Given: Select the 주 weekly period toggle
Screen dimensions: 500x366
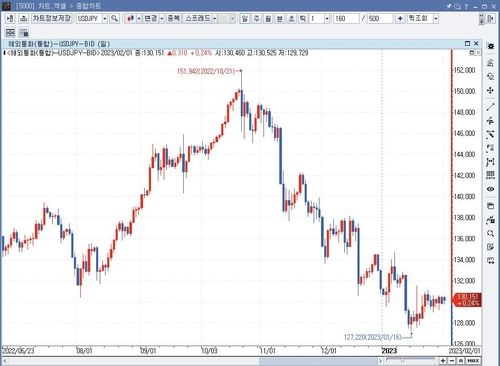Looking at the screenshot, I should (x=256, y=19).
